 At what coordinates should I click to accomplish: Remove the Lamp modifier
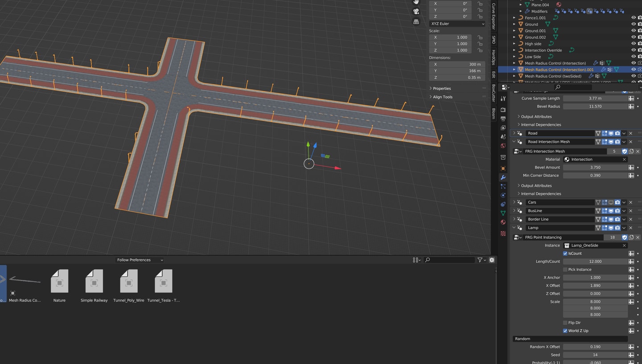tap(631, 228)
